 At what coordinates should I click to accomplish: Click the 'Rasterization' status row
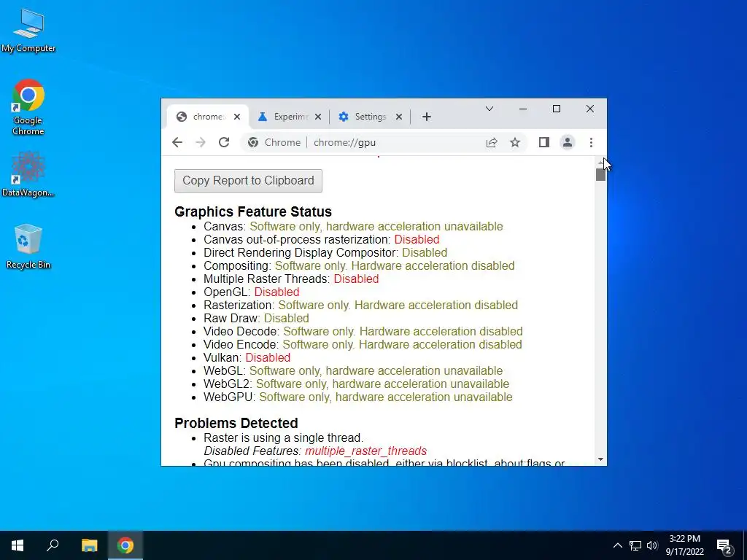pos(360,306)
